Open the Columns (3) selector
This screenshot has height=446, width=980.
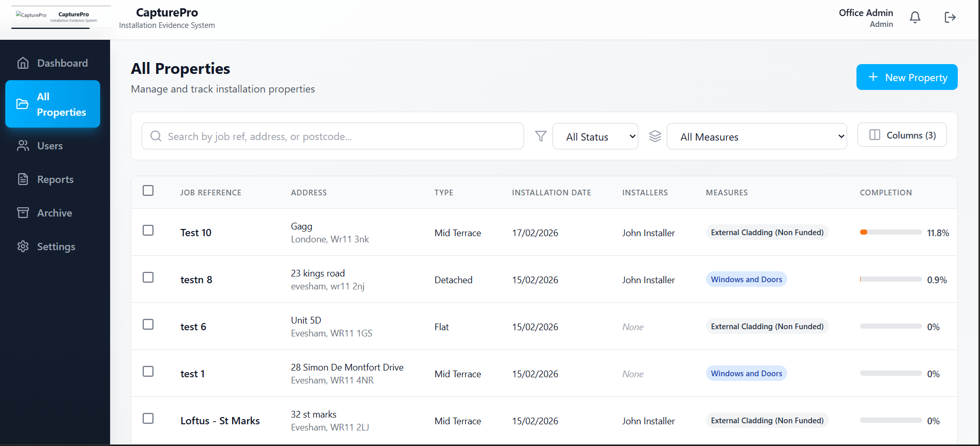901,135
